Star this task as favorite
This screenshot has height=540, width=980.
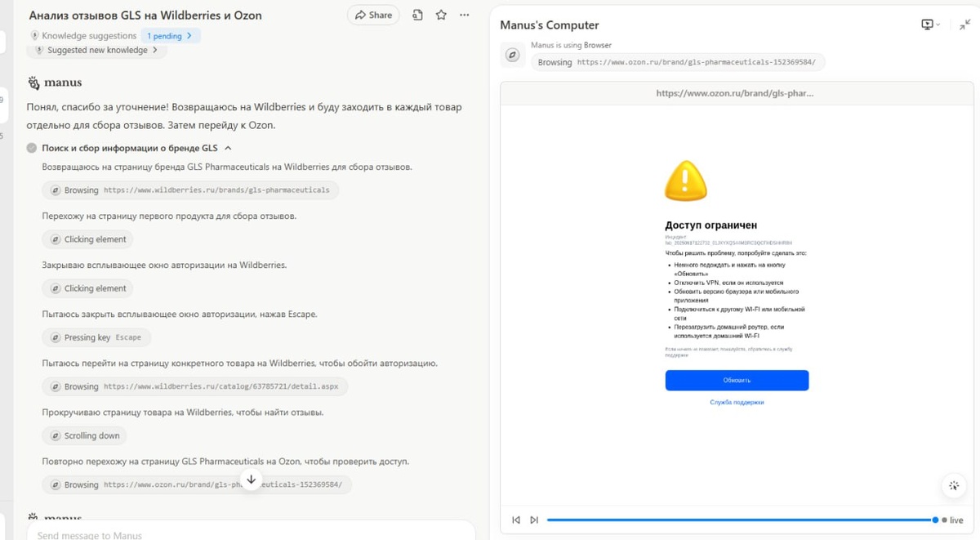(441, 15)
